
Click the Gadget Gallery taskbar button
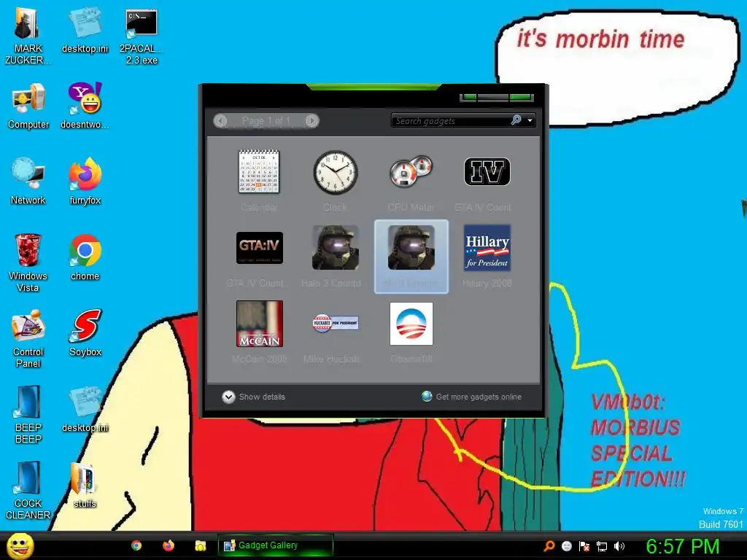click(275, 545)
